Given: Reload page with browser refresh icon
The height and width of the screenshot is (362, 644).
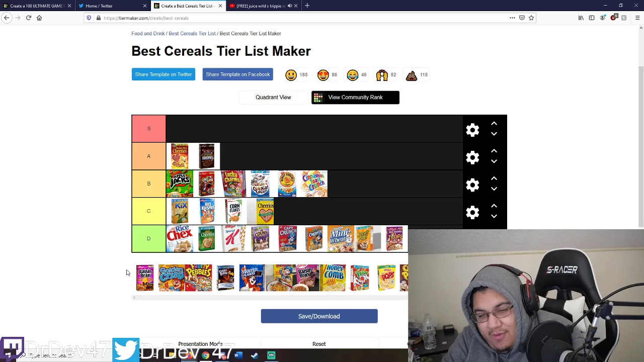Looking at the screenshot, I should click(x=29, y=18).
